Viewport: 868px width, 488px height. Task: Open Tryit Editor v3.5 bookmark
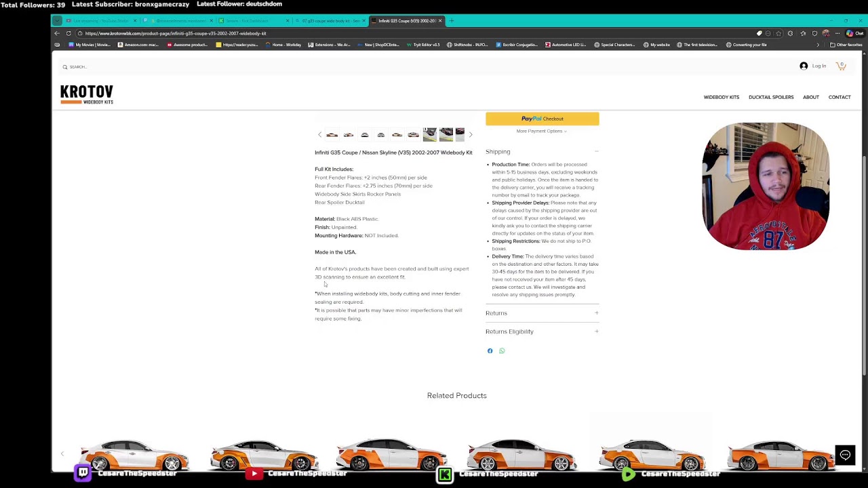coord(423,45)
